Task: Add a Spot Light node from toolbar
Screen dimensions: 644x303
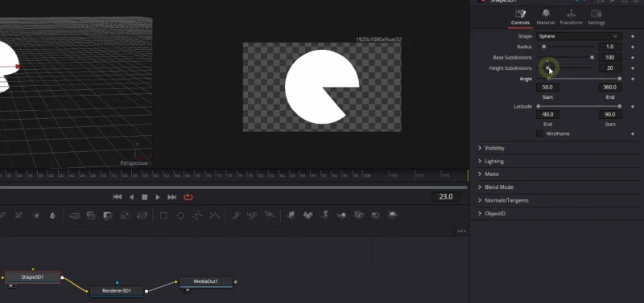Action: coord(375,215)
